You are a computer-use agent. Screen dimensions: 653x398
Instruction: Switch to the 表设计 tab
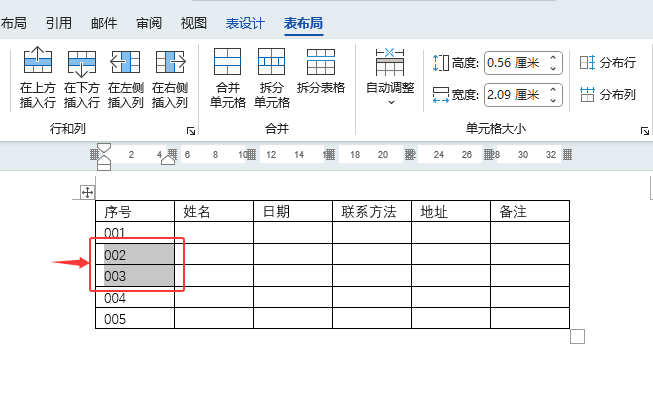(245, 23)
